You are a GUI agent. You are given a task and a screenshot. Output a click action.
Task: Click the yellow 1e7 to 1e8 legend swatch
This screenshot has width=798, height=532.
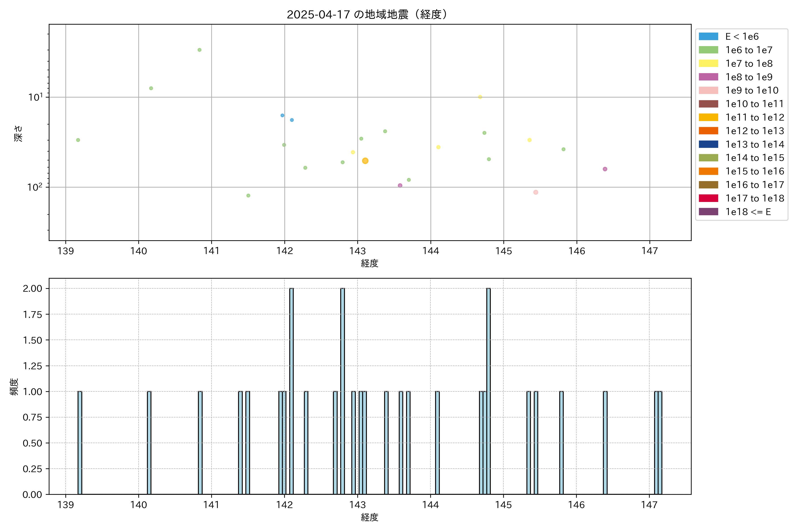[x=708, y=63]
